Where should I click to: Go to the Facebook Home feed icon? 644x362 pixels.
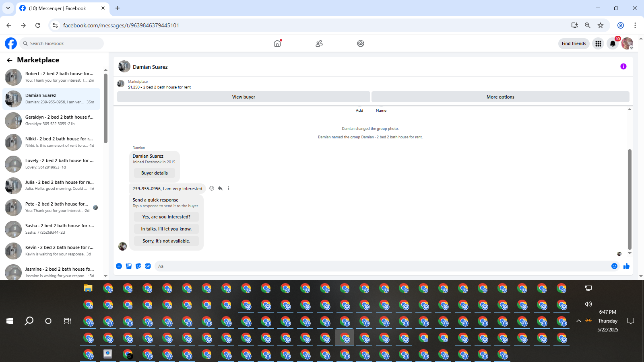coord(277,43)
